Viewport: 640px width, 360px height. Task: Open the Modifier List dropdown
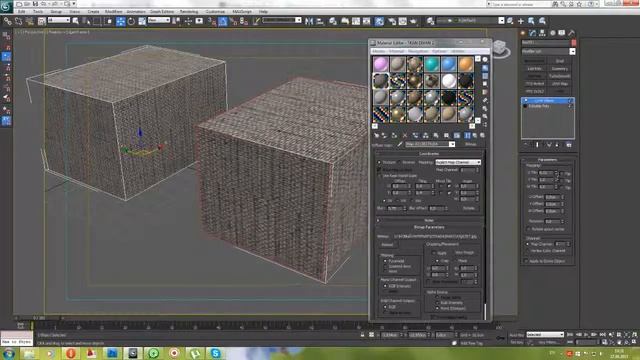[548, 52]
